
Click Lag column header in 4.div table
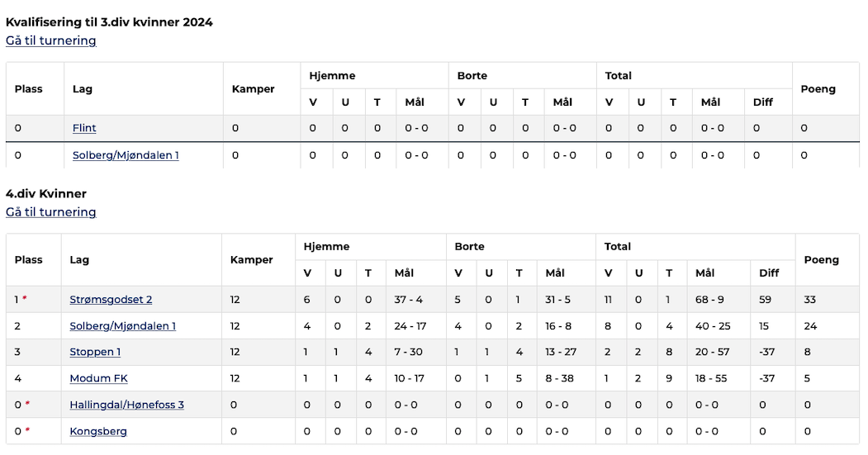[x=79, y=259]
